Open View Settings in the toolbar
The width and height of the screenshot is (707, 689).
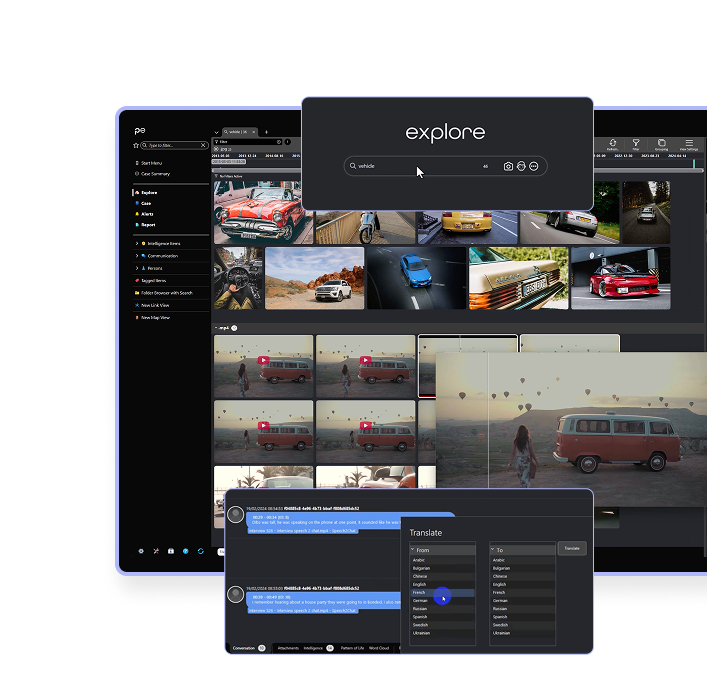[x=688, y=145]
